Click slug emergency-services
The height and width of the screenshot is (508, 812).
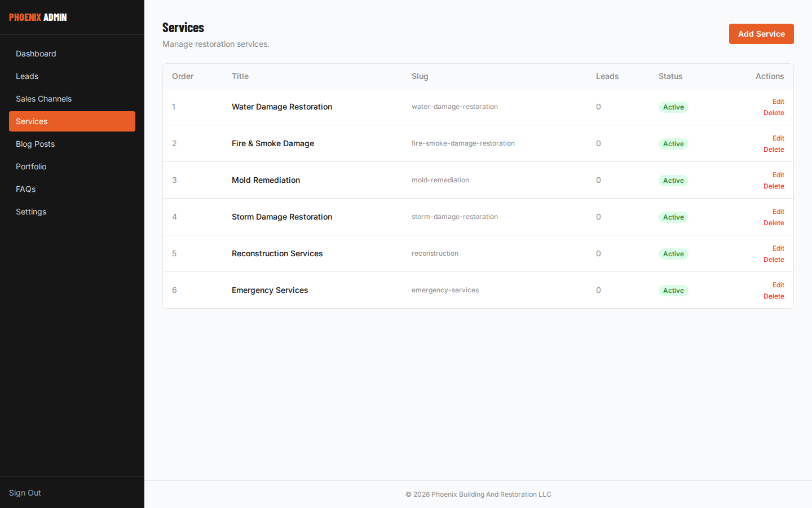tap(445, 290)
